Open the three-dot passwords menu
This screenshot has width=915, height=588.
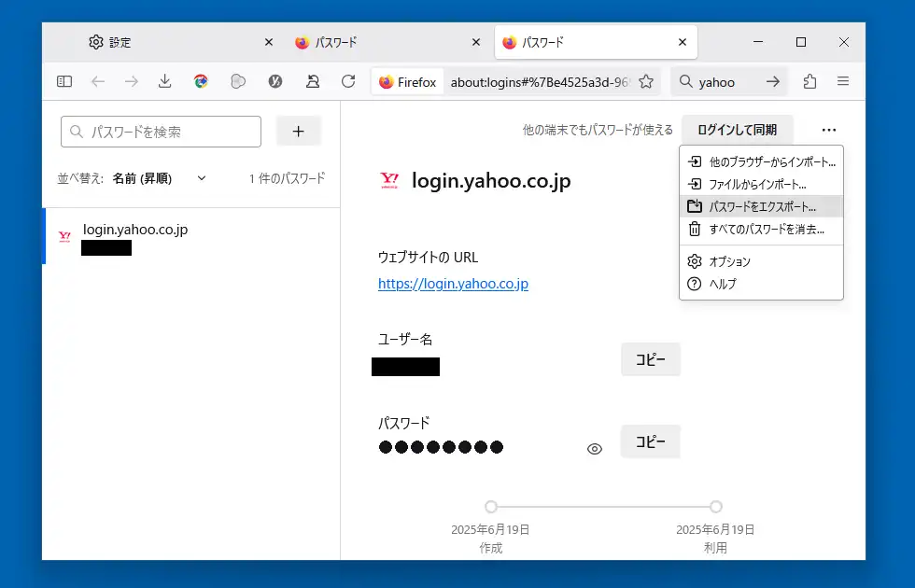(829, 130)
